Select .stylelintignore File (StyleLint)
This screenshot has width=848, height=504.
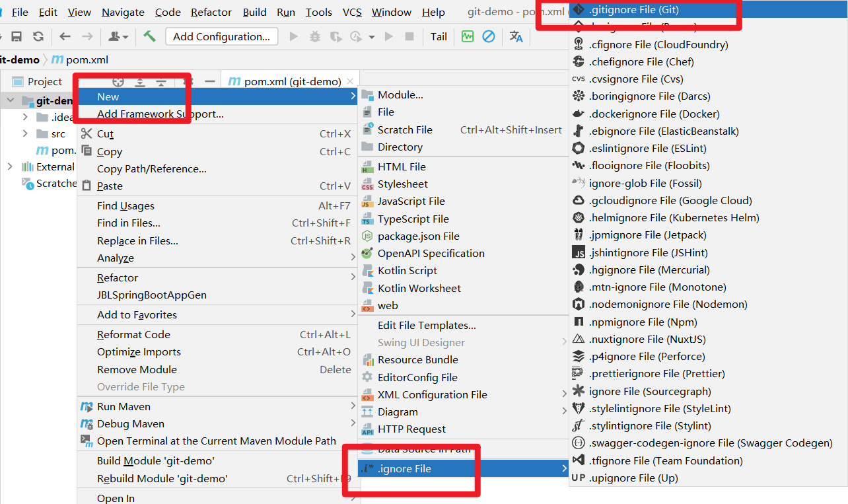coord(707,408)
